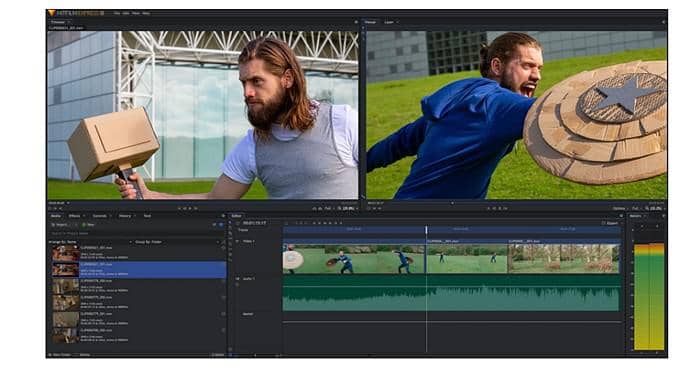Open the Edit menu
The height and width of the screenshot is (375, 700).
pyautogui.click(x=126, y=13)
